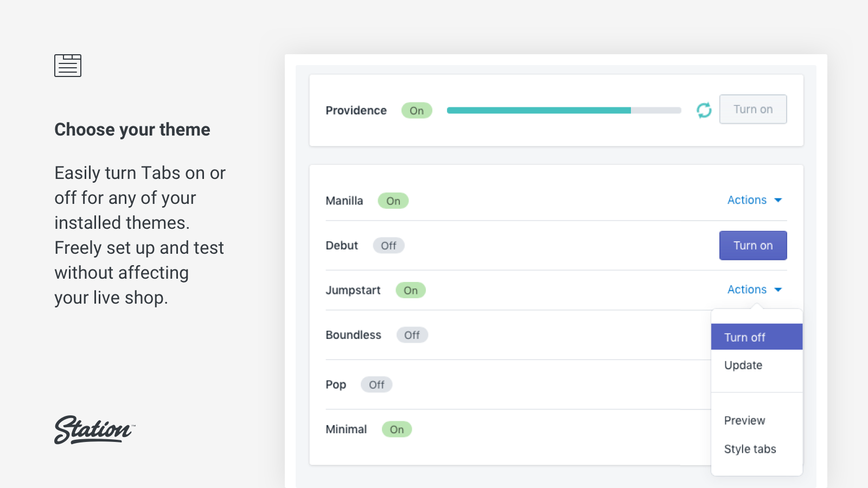
Task: Select Preview in the Actions menu
Action: (744, 421)
